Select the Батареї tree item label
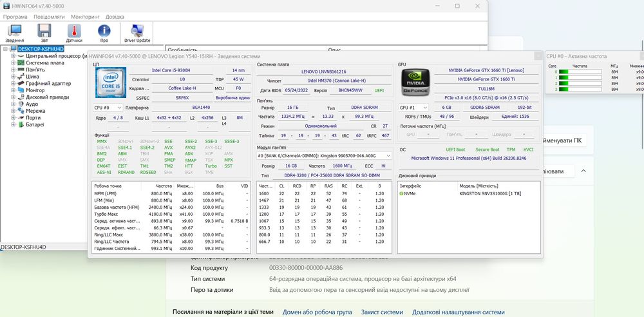 coord(35,124)
